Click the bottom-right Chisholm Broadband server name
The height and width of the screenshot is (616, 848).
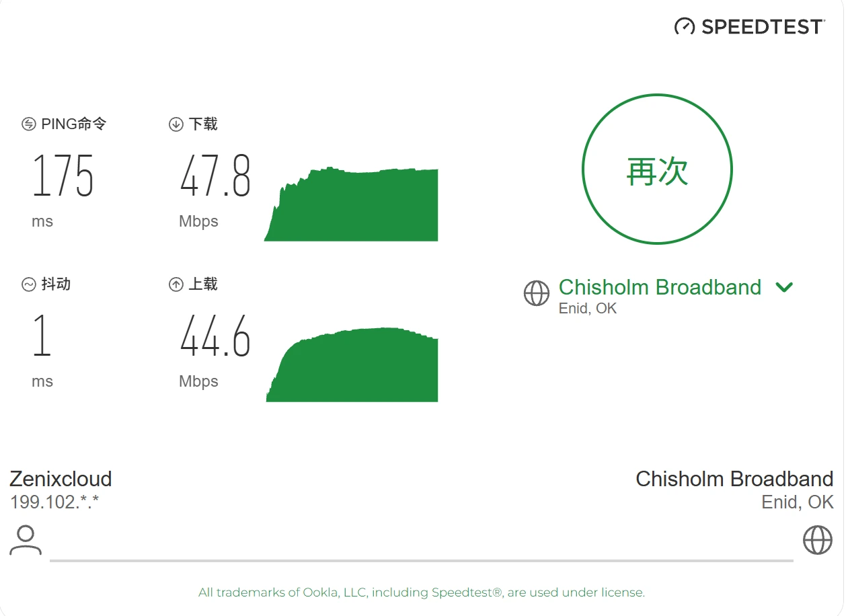pyautogui.click(x=734, y=479)
